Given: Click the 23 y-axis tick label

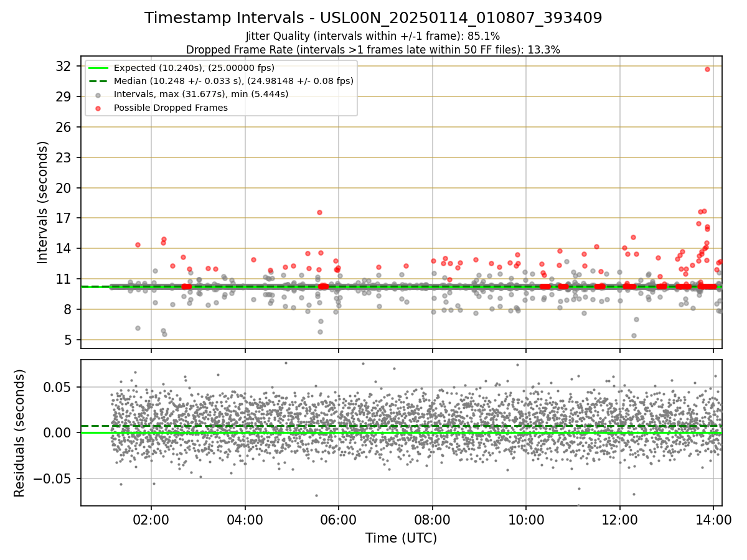Looking at the screenshot, I should 64,157.
